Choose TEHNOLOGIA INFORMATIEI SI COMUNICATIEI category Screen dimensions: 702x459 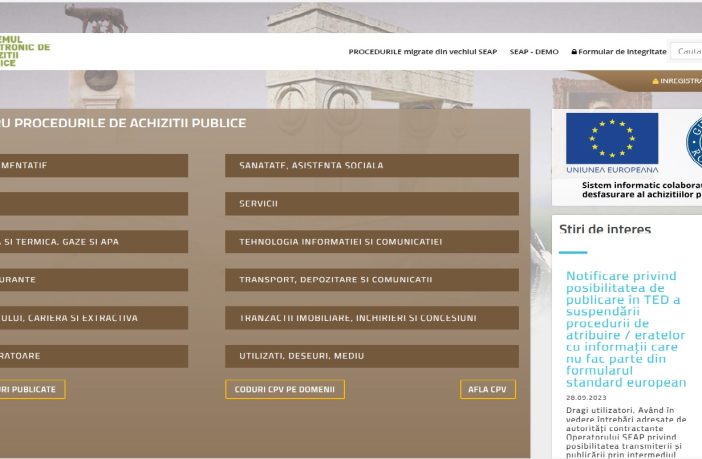(x=371, y=241)
